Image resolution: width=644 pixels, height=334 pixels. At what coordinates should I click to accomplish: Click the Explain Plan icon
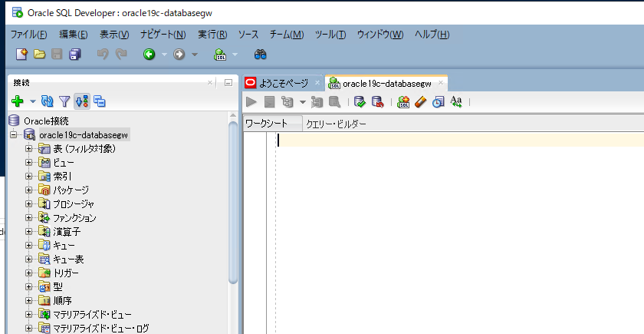(x=287, y=101)
